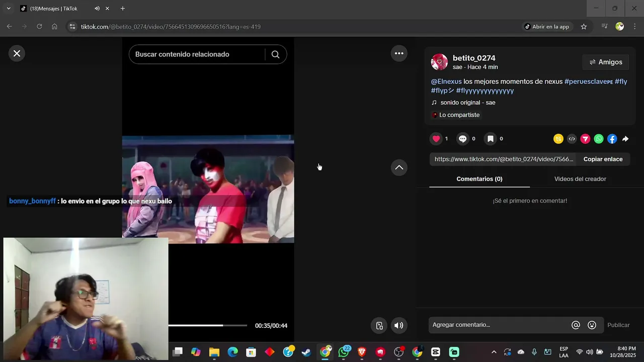Open the system volume tray icon
Image resolution: width=644 pixels, height=362 pixels.
click(589, 352)
